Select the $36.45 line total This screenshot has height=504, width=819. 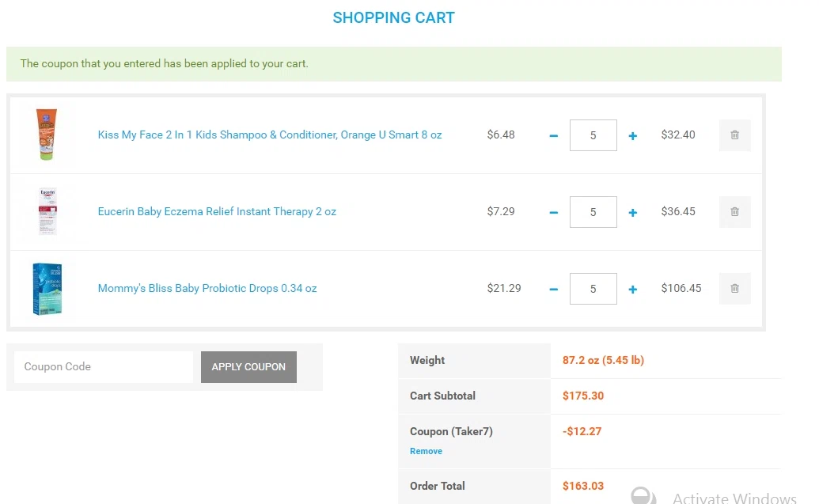pyautogui.click(x=678, y=211)
